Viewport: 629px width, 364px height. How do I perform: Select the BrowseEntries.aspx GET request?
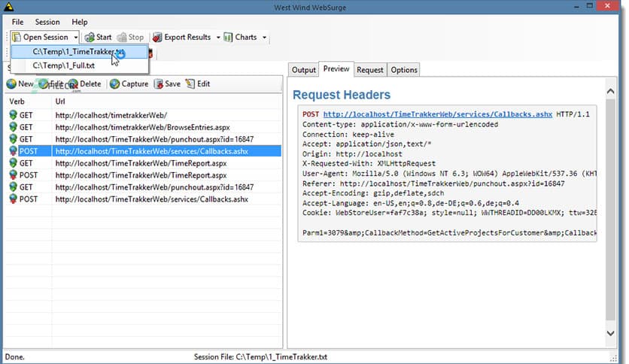coord(144,128)
